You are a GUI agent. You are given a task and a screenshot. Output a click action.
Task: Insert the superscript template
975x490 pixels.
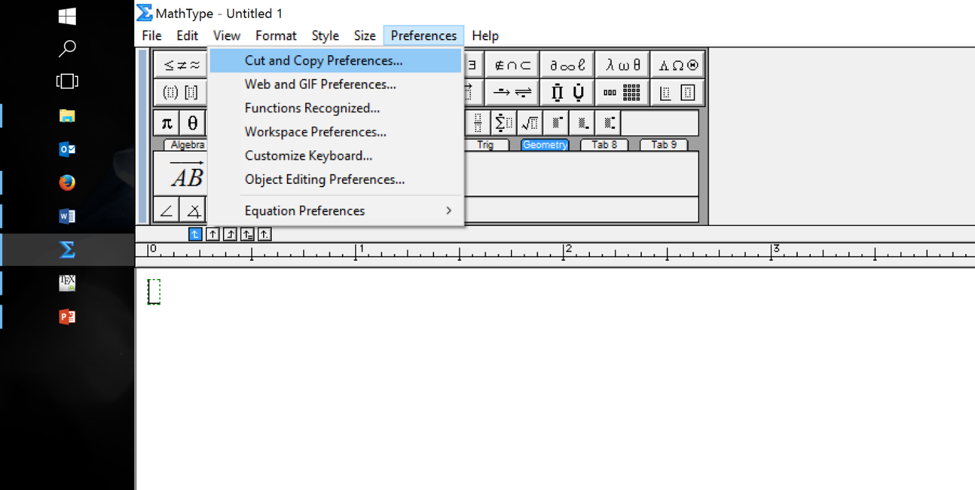click(555, 123)
